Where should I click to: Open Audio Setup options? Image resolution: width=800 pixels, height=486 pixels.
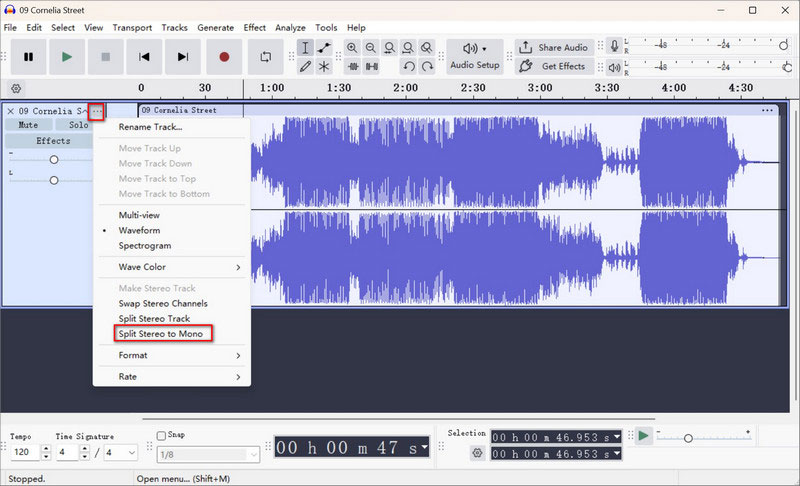[x=474, y=56]
